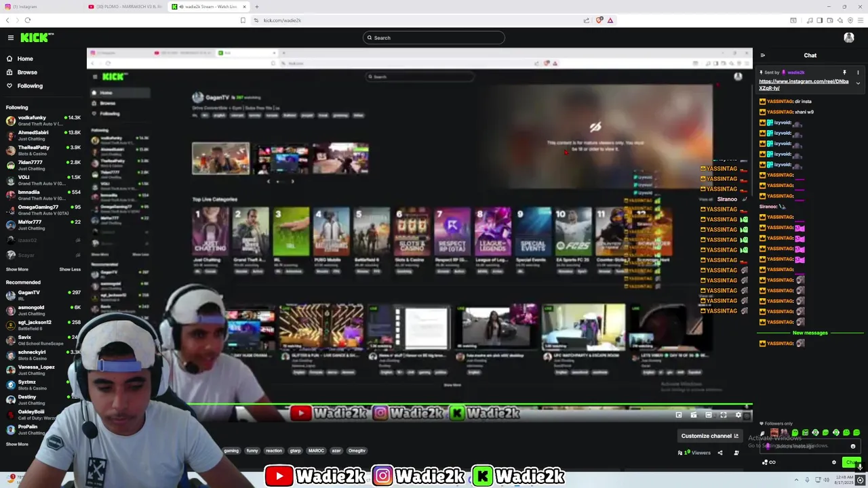This screenshot has width=868, height=488.
Task: Open Brave Shields icon
Action: pyautogui.click(x=599, y=20)
